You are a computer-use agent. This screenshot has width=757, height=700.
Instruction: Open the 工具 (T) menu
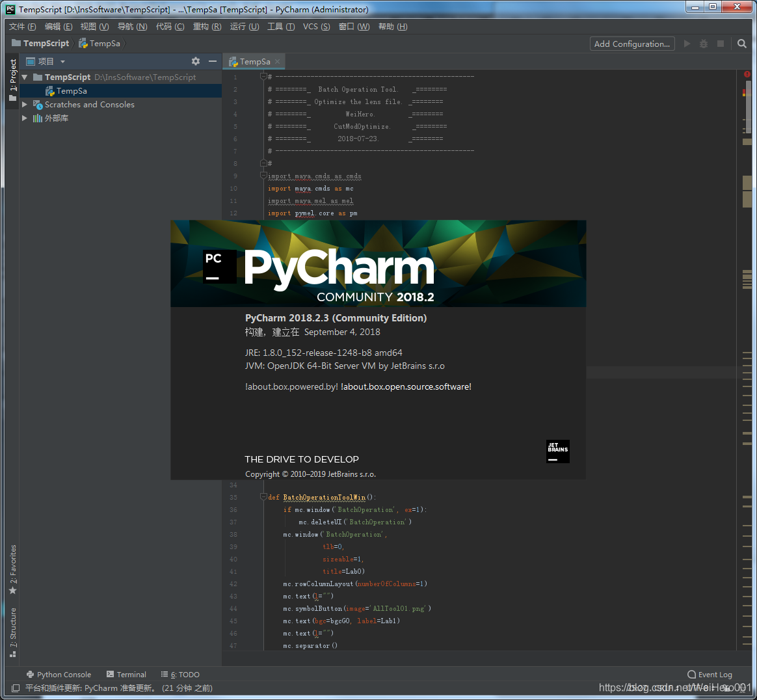pyautogui.click(x=281, y=27)
